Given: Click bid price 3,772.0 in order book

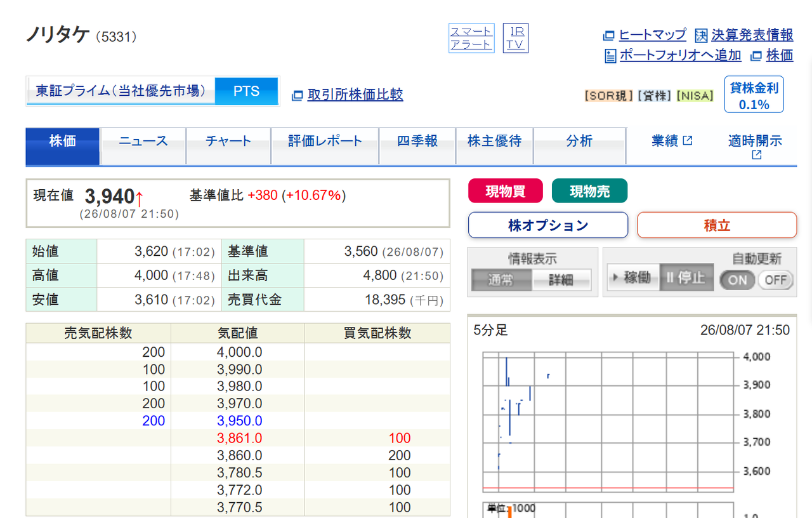Looking at the screenshot, I should click(x=240, y=490).
